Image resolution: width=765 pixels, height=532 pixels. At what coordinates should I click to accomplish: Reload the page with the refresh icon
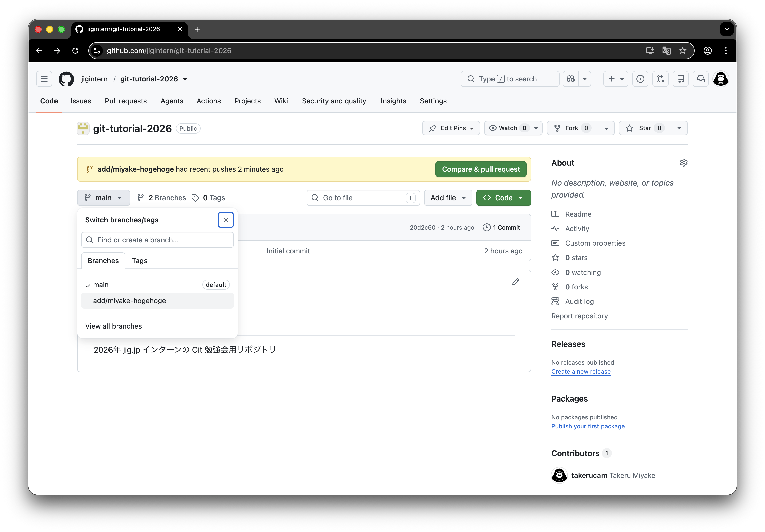(x=75, y=51)
